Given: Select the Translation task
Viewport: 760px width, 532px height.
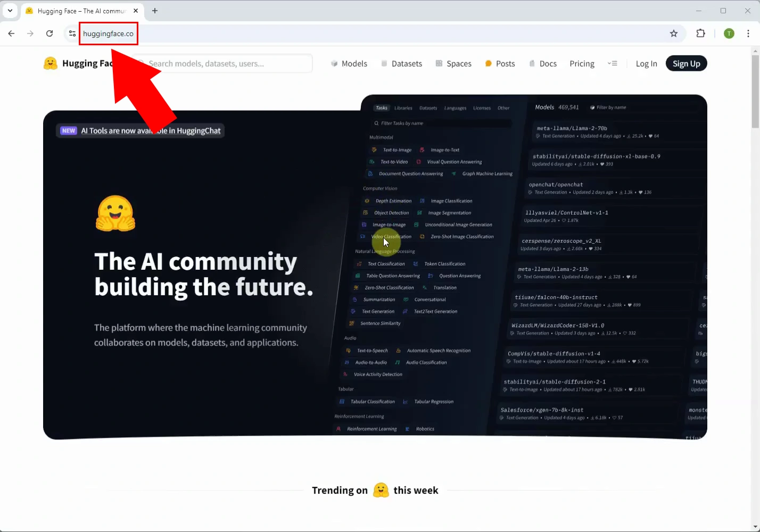Looking at the screenshot, I should pyautogui.click(x=440, y=288).
